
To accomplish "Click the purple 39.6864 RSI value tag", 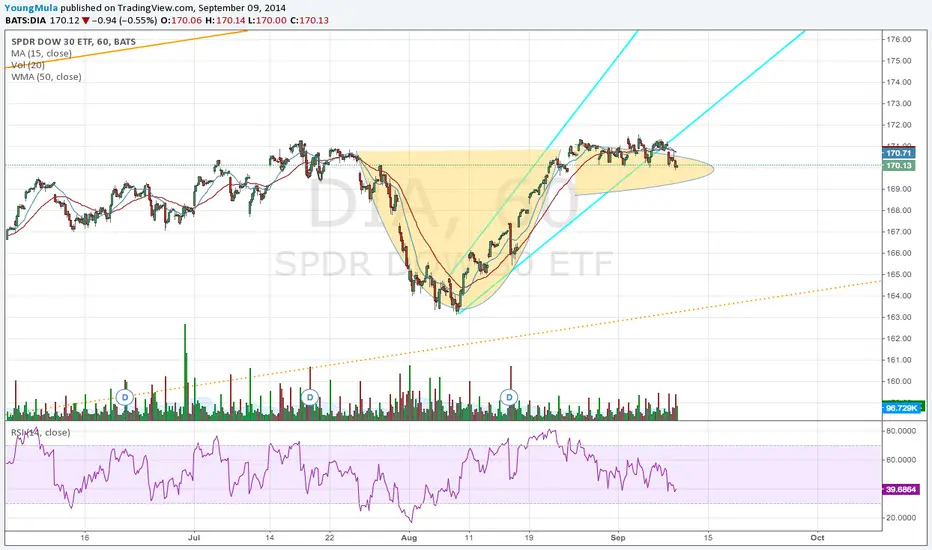I will coord(900,489).
